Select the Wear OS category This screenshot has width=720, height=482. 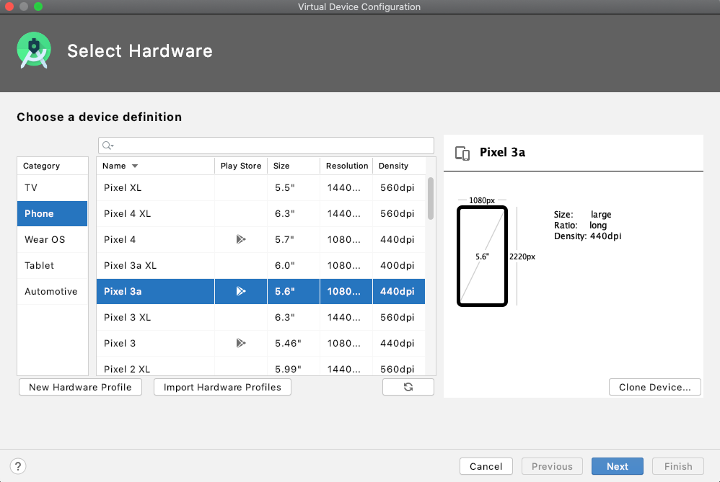click(52, 240)
